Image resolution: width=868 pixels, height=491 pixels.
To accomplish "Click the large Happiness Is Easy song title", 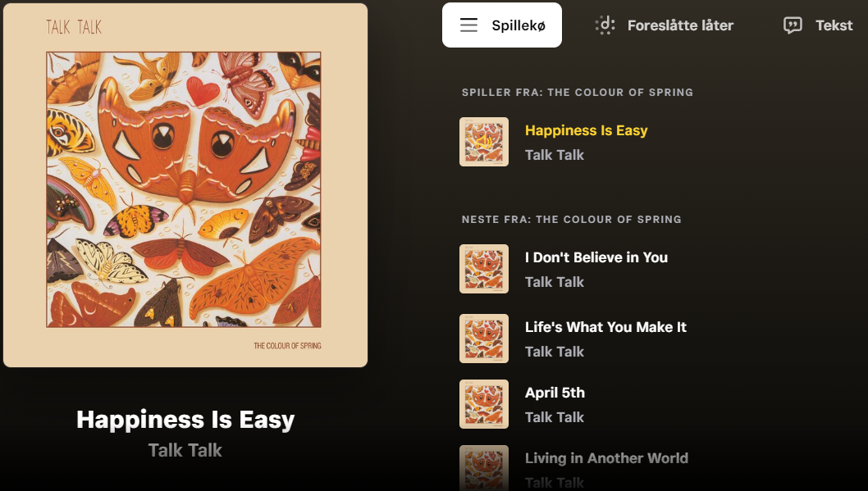I will [x=185, y=420].
